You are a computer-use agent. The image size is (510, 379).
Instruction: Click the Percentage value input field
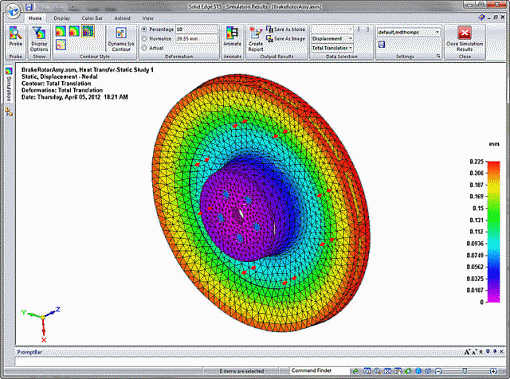tap(196, 29)
